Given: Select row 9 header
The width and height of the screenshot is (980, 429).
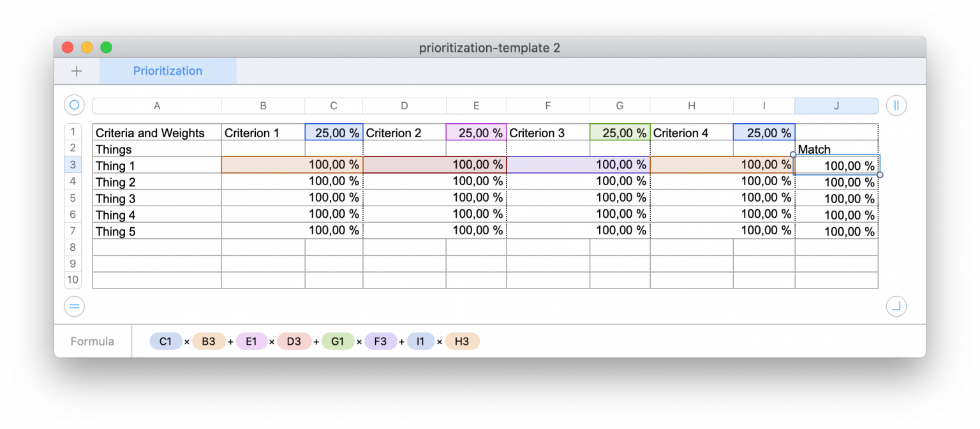Looking at the screenshot, I should 73,264.
